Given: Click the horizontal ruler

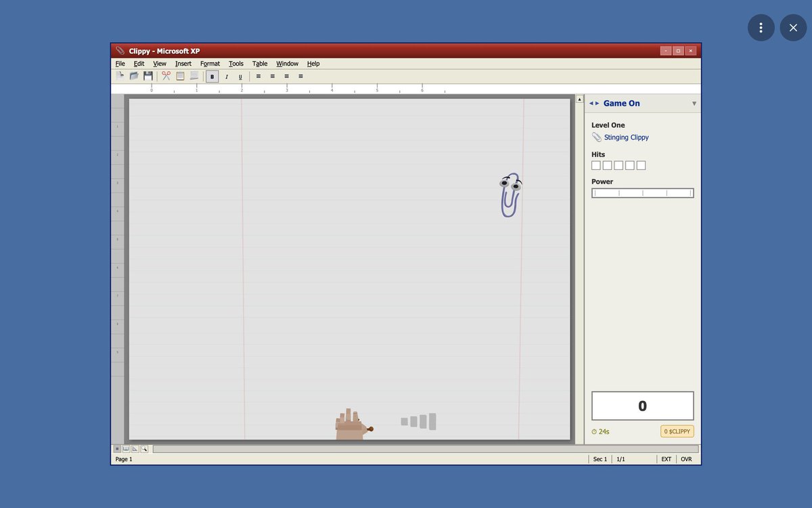Looking at the screenshot, I should point(406,89).
